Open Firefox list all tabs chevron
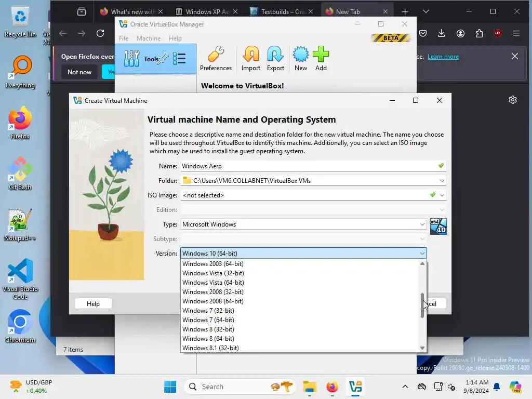Image resolution: width=532 pixels, height=399 pixels. coord(426,11)
